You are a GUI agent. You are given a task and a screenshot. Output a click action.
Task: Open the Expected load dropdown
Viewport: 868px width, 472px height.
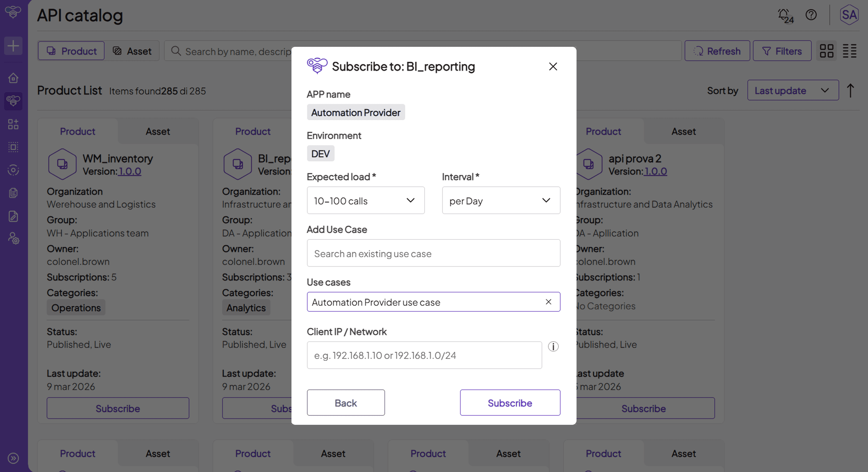pos(365,200)
